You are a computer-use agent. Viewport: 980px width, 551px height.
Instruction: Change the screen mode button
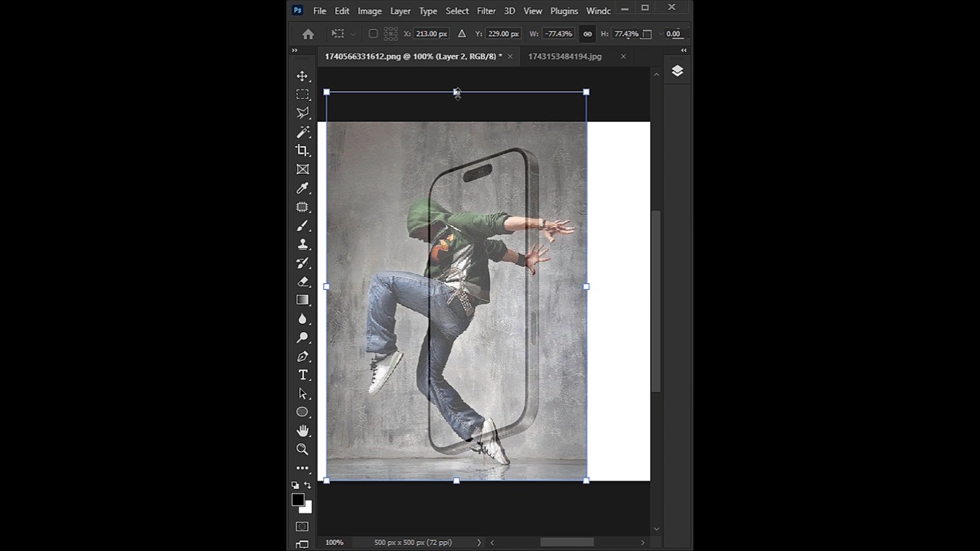click(302, 544)
